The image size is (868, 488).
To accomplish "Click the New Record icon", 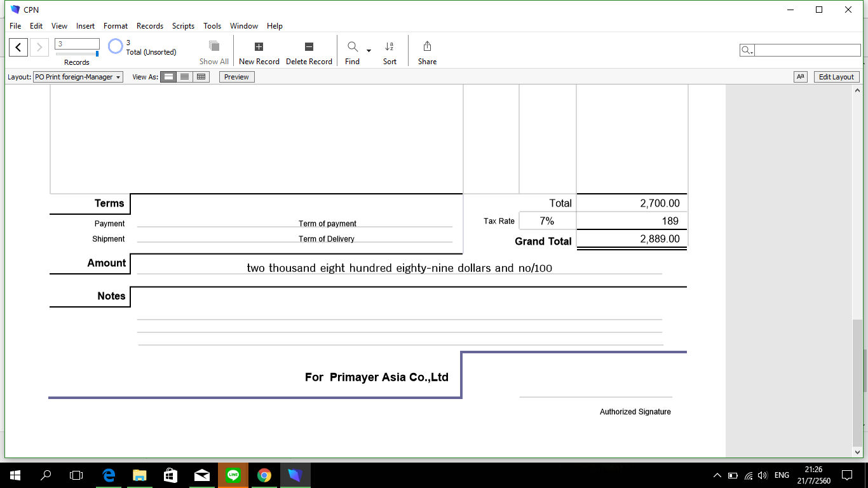I will point(259,47).
